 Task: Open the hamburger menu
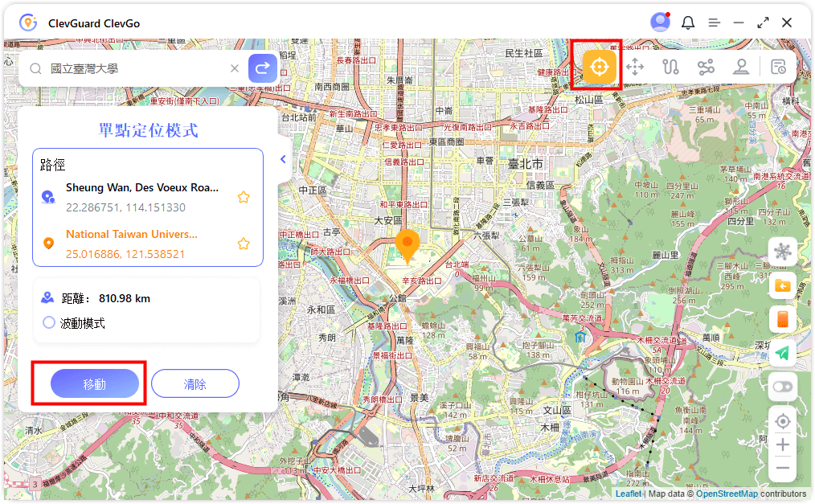pyautogui.click(x=715, y=23)
